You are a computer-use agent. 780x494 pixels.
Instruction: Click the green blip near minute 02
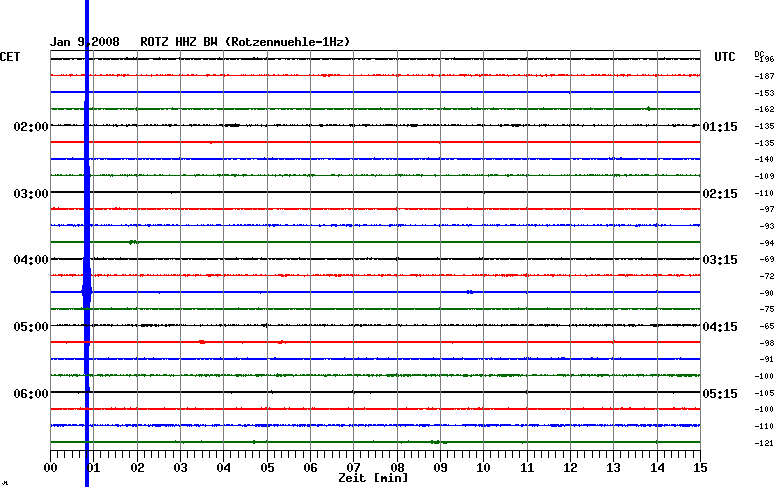(133, 242)
